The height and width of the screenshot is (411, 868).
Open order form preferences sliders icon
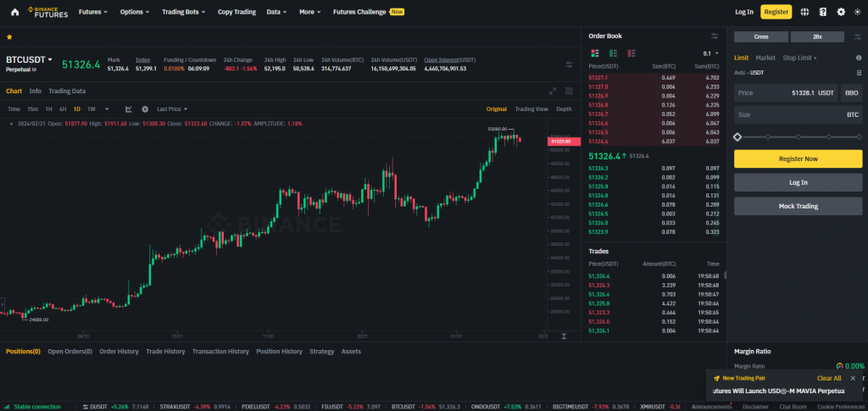[858, 36]
